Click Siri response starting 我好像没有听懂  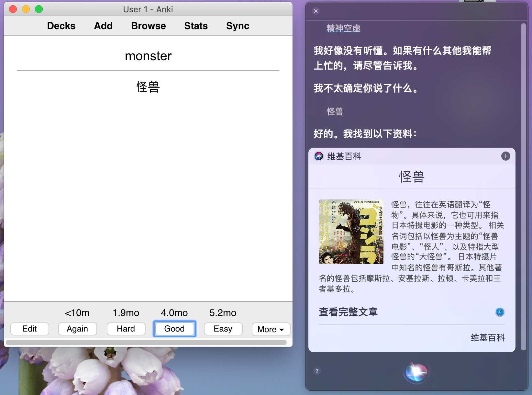tap(403, 58)
